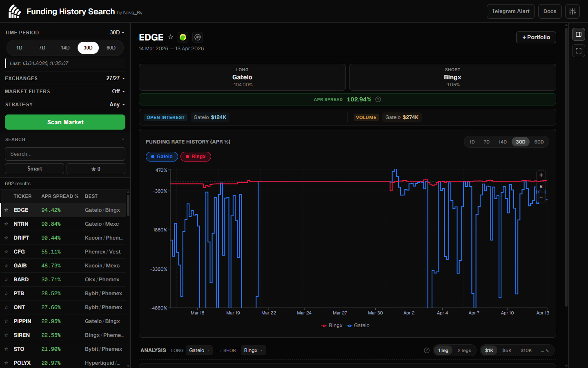
Task: Click the Search input field
Action: coord(65,154)
